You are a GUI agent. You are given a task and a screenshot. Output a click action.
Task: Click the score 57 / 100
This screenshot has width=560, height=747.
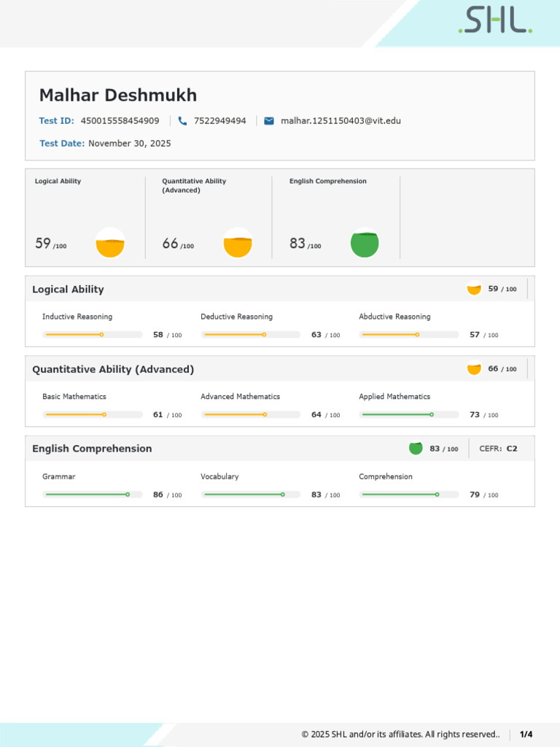(484, 335)
